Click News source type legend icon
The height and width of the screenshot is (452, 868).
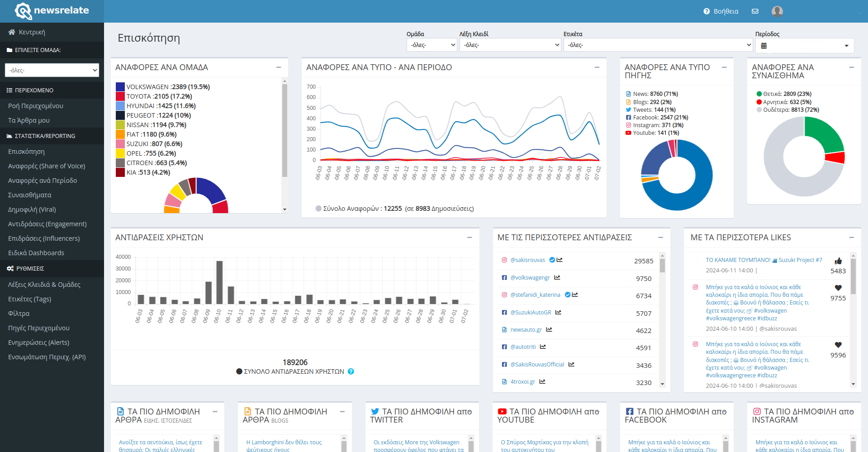(x=628, y=94)
